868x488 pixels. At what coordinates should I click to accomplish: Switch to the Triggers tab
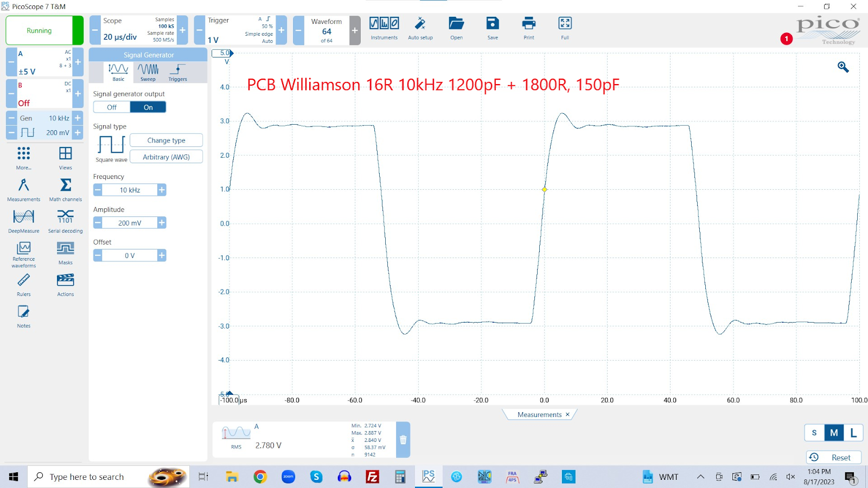pos(177,72)
